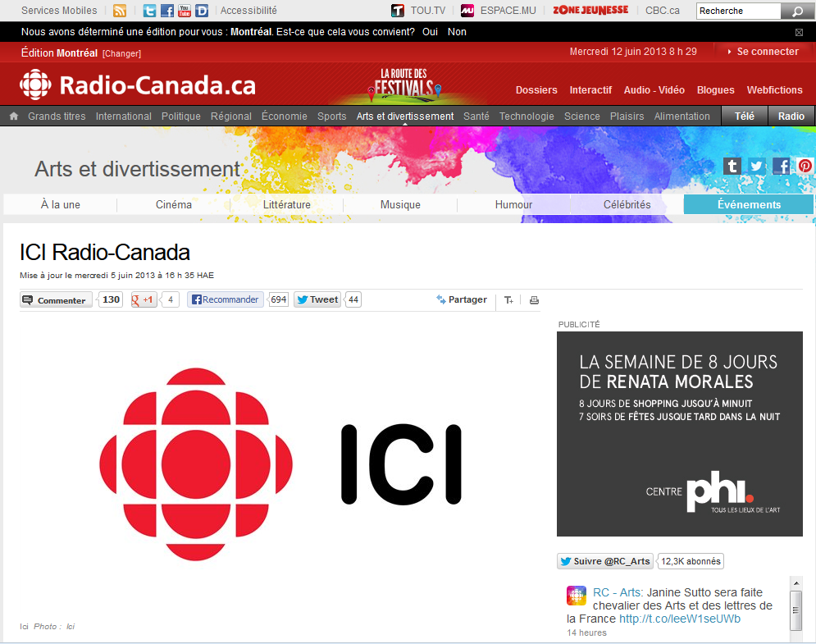Increase text size with the T+ icon
816x644 pixels.
pyautogui.click(x=508, y=300)
